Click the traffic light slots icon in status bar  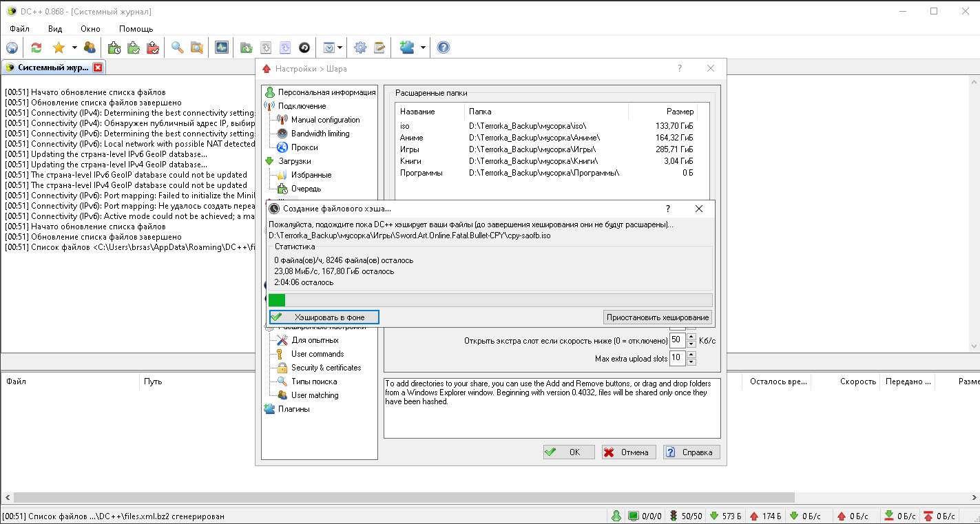pyautogui.click(x=673, y=516)
